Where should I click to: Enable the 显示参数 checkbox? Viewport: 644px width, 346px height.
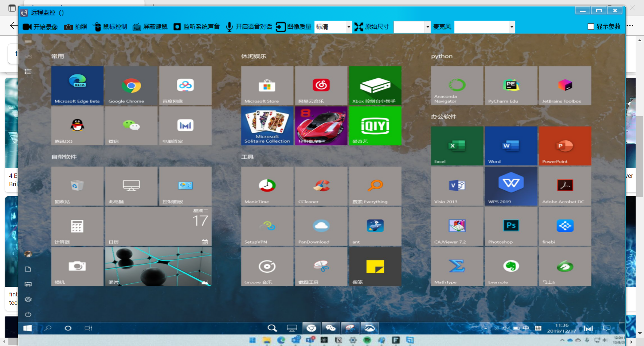click(x=591, y=27)
